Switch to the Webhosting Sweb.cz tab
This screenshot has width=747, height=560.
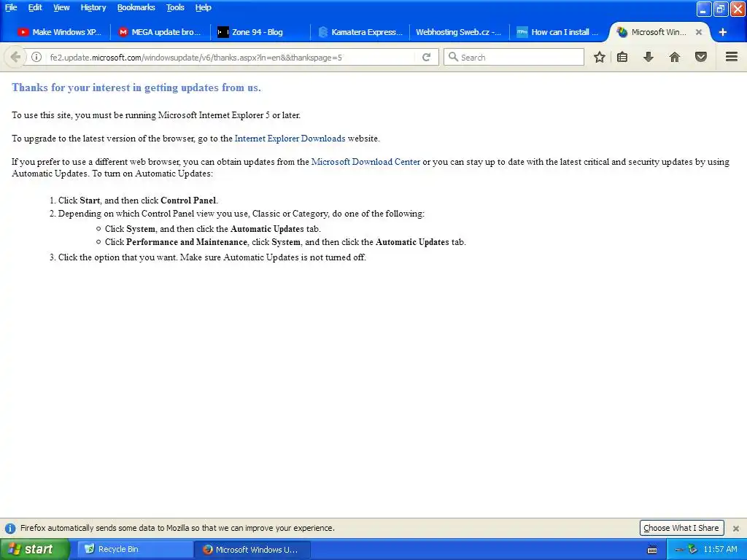point(459,32)
